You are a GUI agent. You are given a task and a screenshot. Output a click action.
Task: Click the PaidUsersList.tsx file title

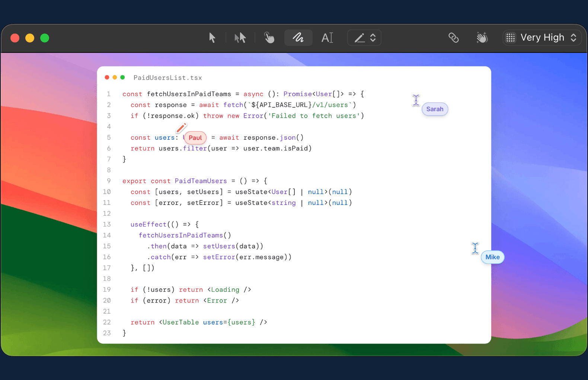[167, 77]
